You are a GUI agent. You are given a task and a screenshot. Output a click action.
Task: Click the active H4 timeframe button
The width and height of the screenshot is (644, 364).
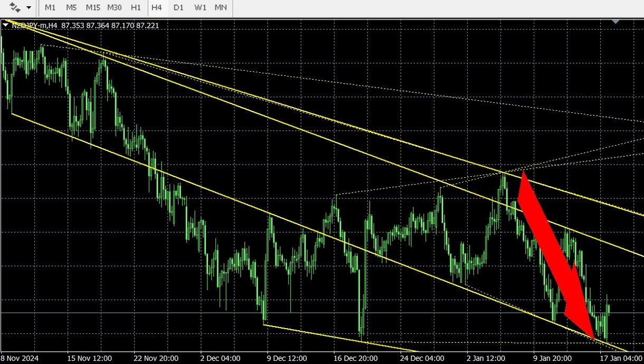pyautogui.click(x=157, y=8)
